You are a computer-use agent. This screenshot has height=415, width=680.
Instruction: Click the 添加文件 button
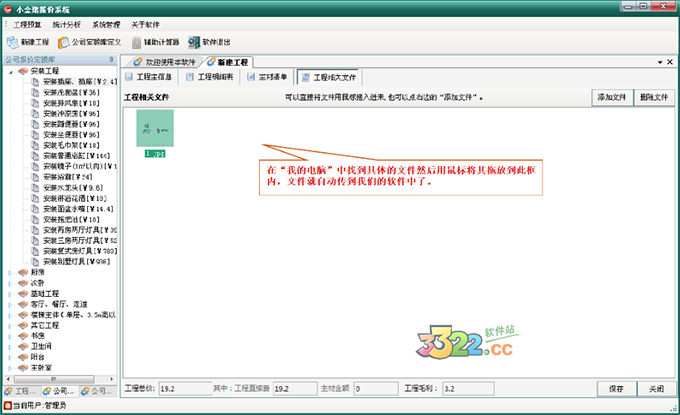pyautogui.click(x=612, y=97)
